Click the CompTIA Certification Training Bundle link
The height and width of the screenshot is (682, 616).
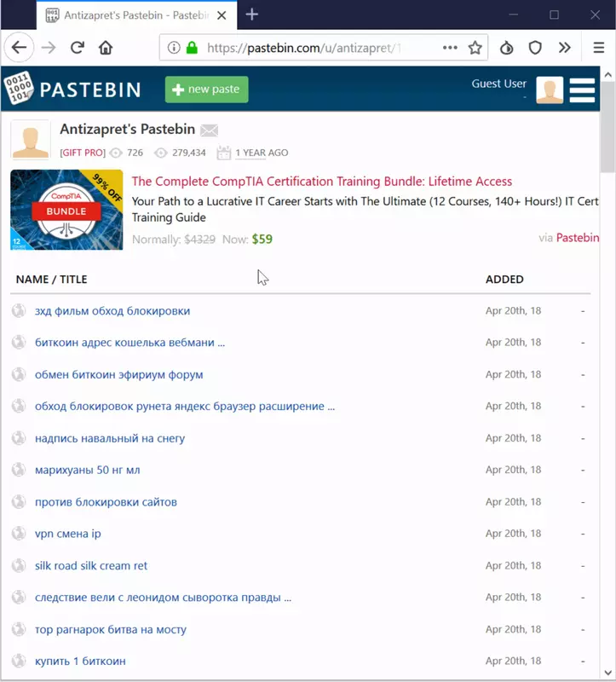pos(322,182)
